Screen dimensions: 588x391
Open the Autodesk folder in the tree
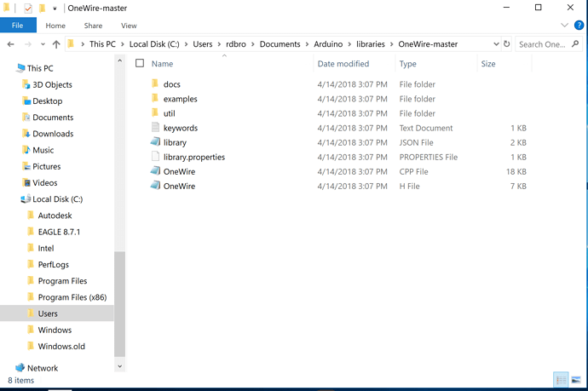tap(55, 216)
